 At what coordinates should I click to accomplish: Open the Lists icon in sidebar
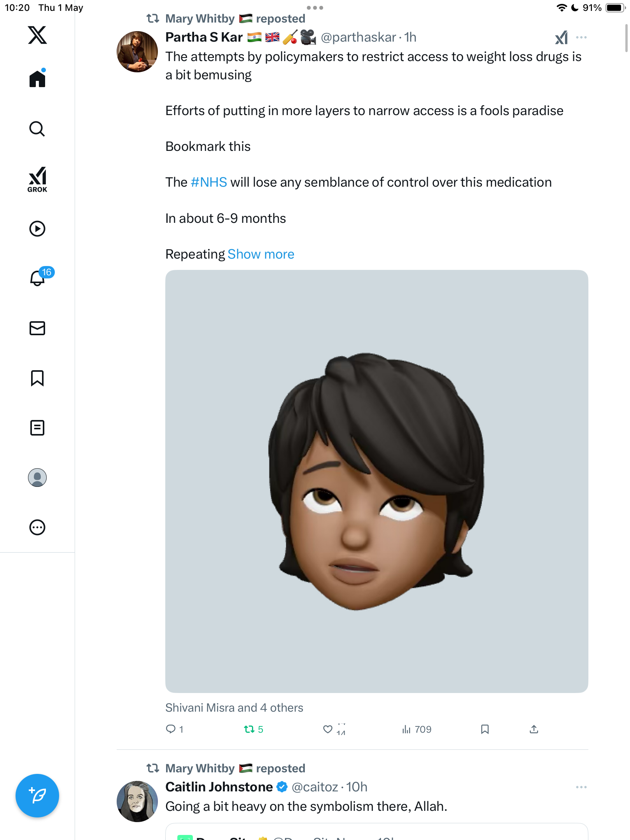37,428
